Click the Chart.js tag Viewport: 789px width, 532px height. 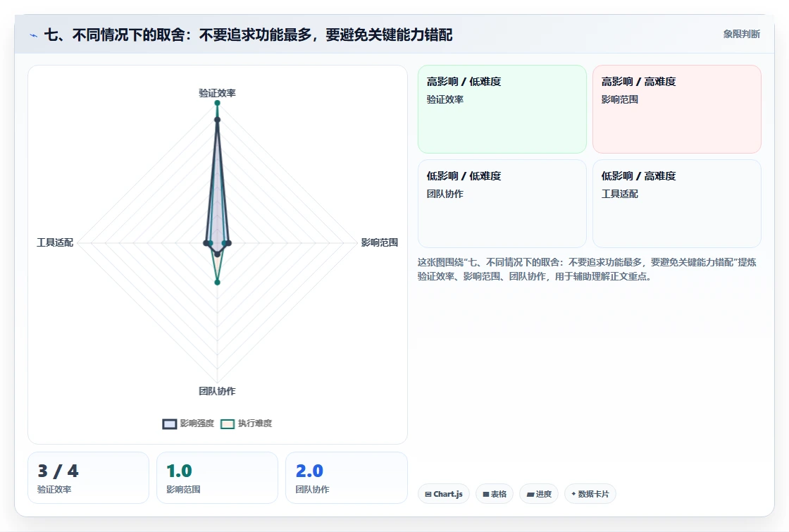pyautogui.click(x=444, y=494)
